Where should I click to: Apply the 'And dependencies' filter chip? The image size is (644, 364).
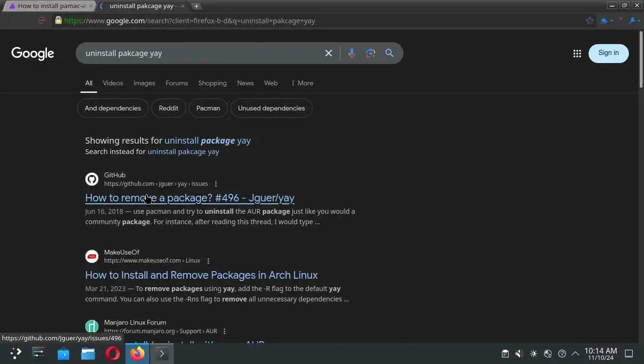point(113,108)
